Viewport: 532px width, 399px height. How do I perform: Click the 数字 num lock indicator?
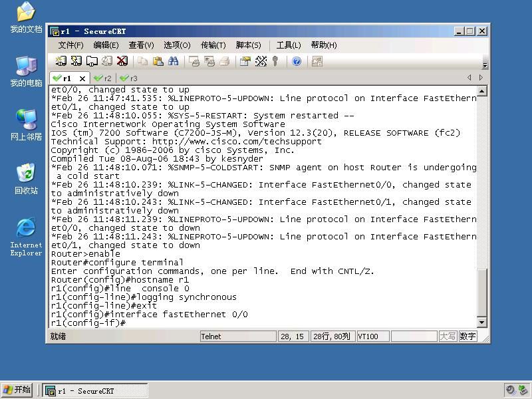point(467,336)
